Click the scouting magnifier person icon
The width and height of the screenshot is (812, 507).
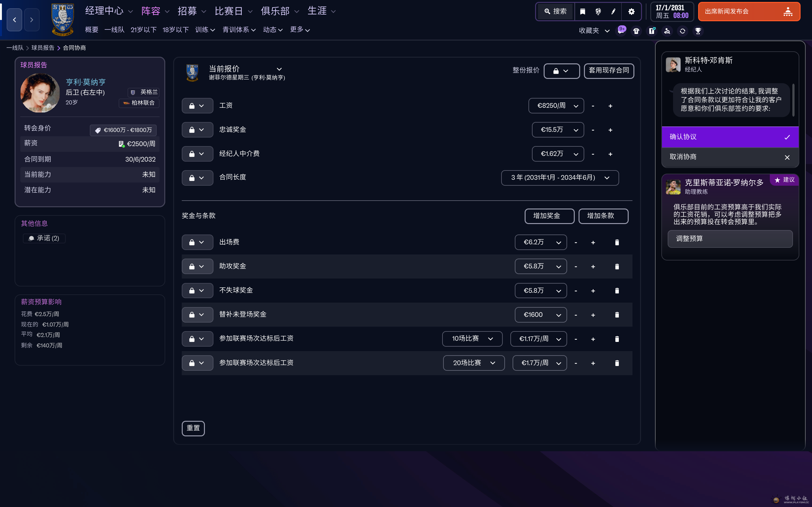667,31
